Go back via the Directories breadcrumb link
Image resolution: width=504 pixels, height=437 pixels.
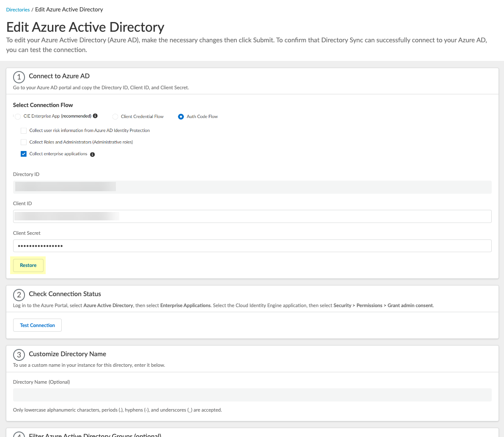click(18, 9)
